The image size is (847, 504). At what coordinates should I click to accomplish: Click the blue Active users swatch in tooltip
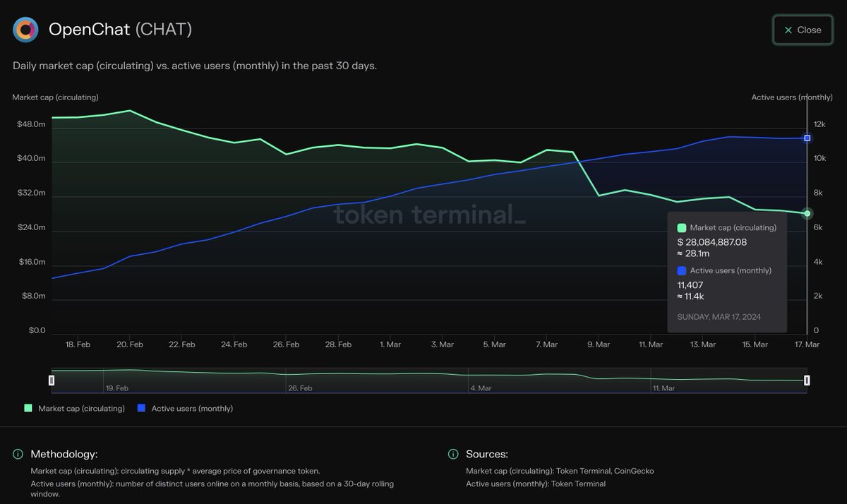pos(682,271)
